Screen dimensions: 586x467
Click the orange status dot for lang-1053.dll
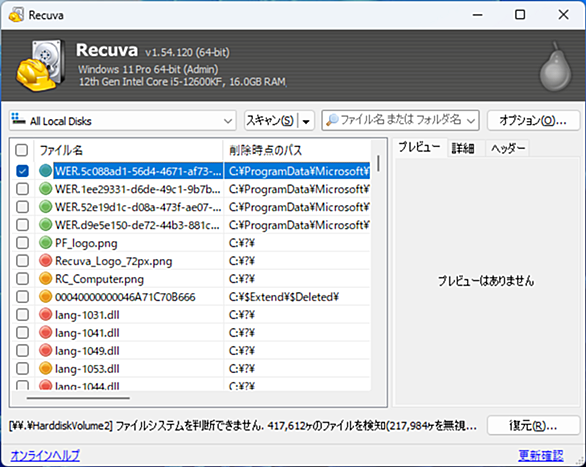[x=45, y=368]
